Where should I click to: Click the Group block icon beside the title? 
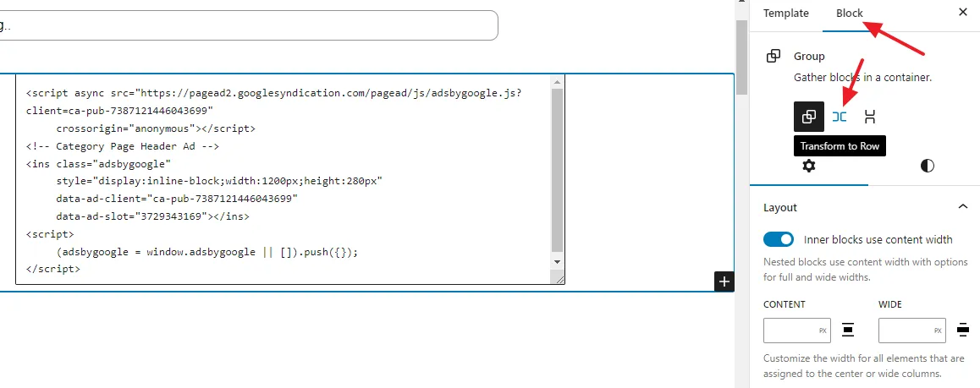click(x=774, y=56)
